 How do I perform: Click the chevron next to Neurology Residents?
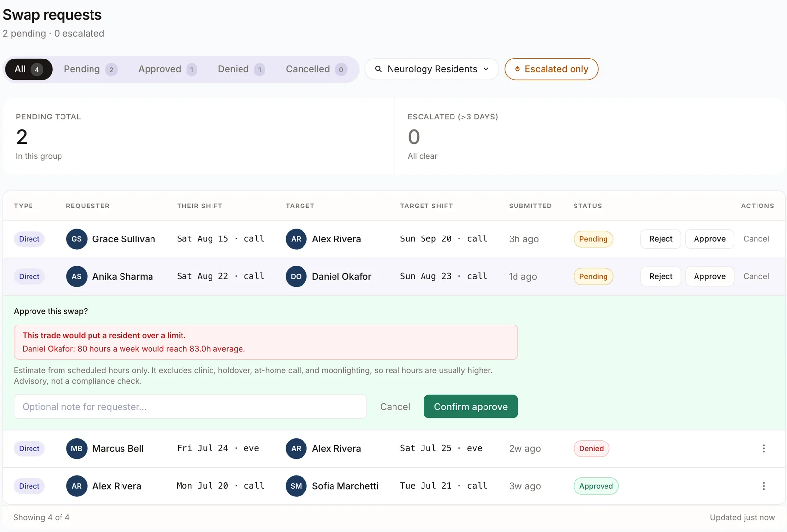pos(486,69)
